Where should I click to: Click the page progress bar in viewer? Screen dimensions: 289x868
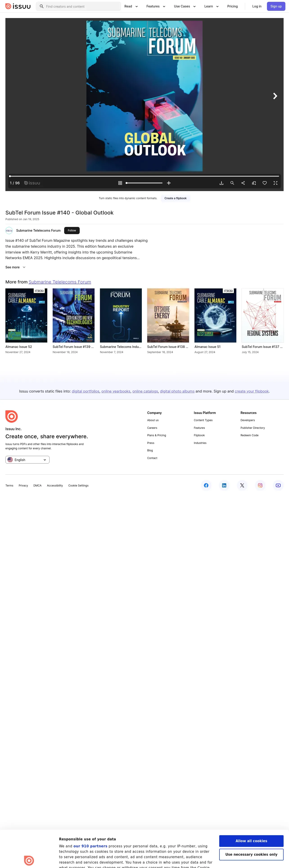point(144,176)
